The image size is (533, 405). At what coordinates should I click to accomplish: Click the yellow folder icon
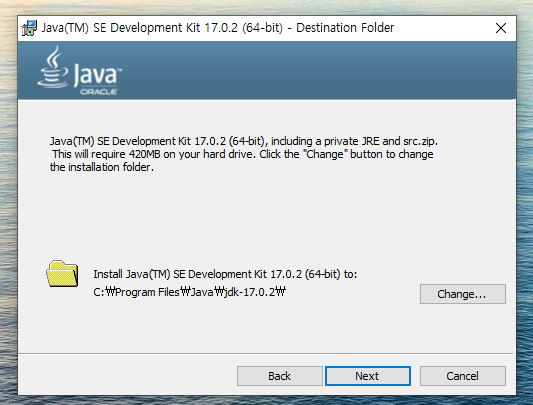click(x=62, y=273)
